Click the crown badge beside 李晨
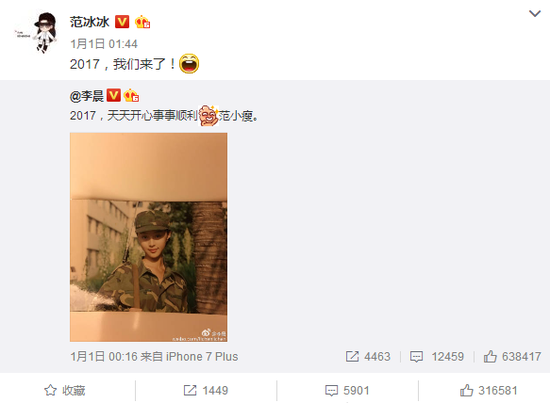The width and height of the screenshot is (550, 403). coord(131,95)
